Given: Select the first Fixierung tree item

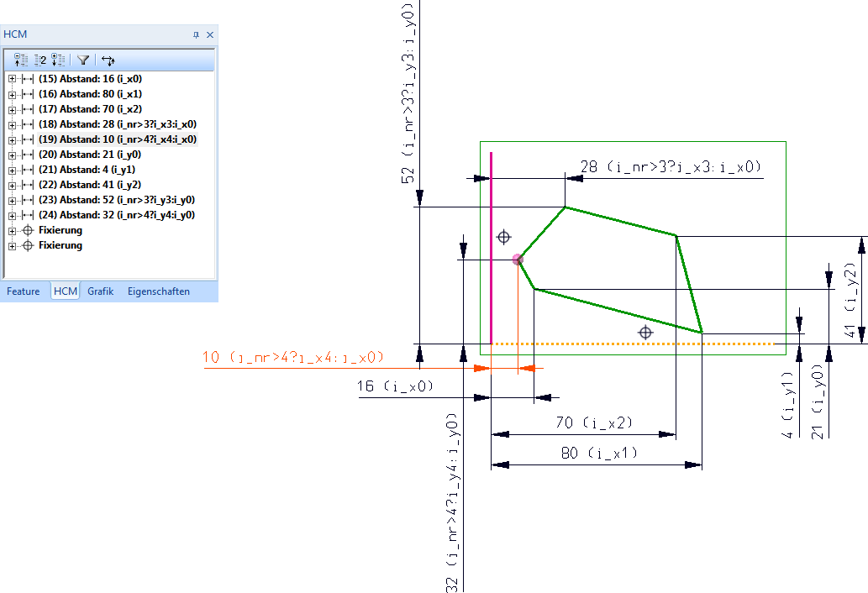Looking at the screenshot, I should 60,230.
